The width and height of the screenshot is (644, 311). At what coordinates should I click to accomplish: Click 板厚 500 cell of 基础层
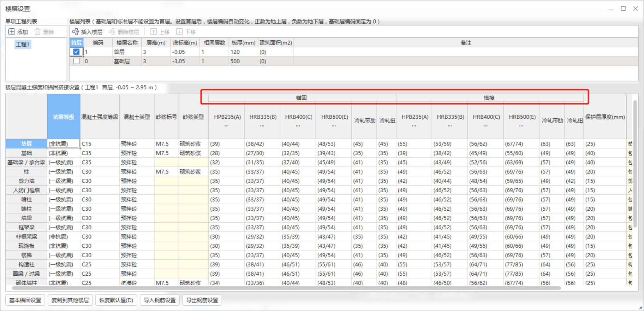[x=244, y=61]
